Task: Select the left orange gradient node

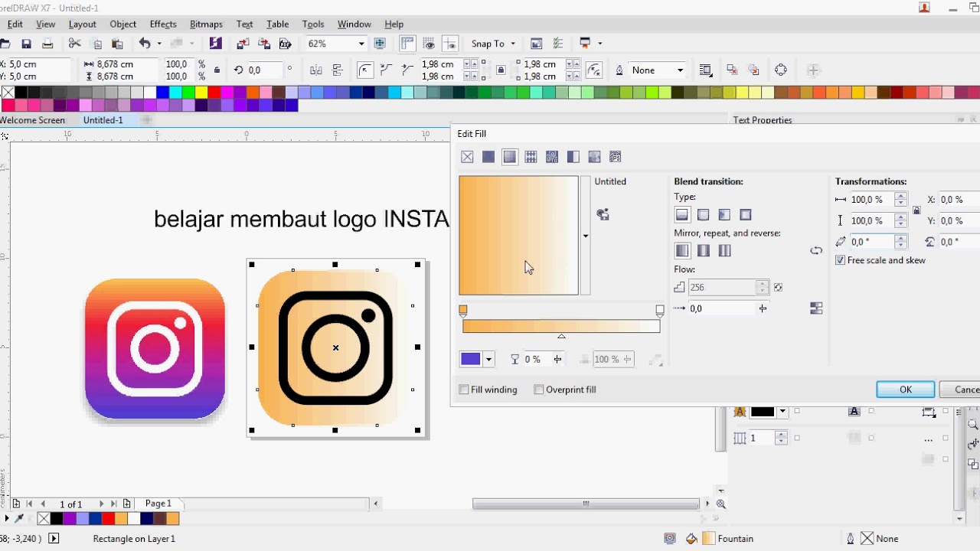Action: pos(463,311)
